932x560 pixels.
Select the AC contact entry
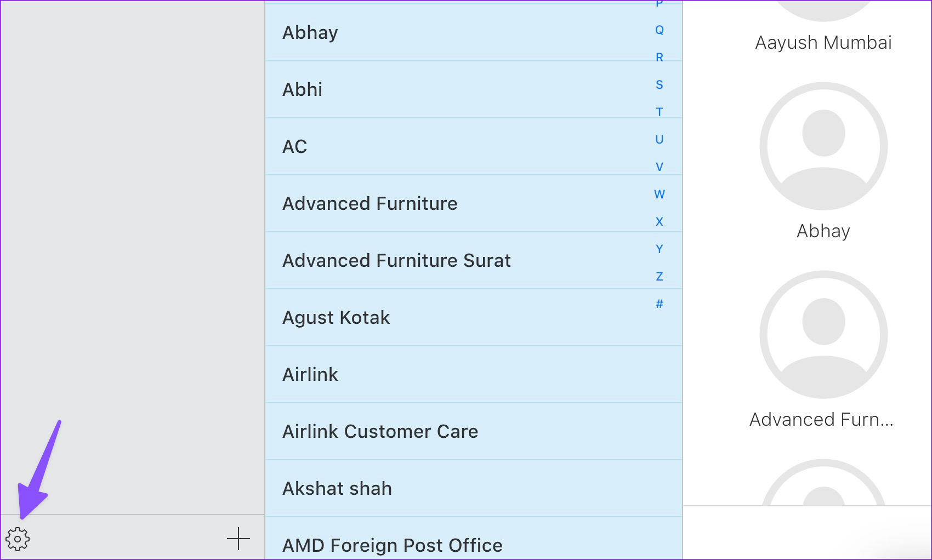(x=295, y=147)
